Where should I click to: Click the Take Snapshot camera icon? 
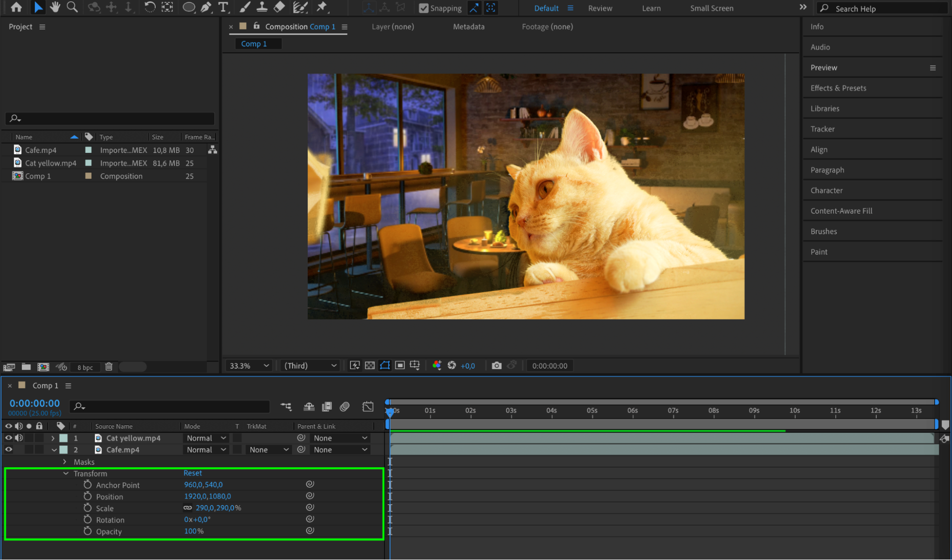coord(496,366)
